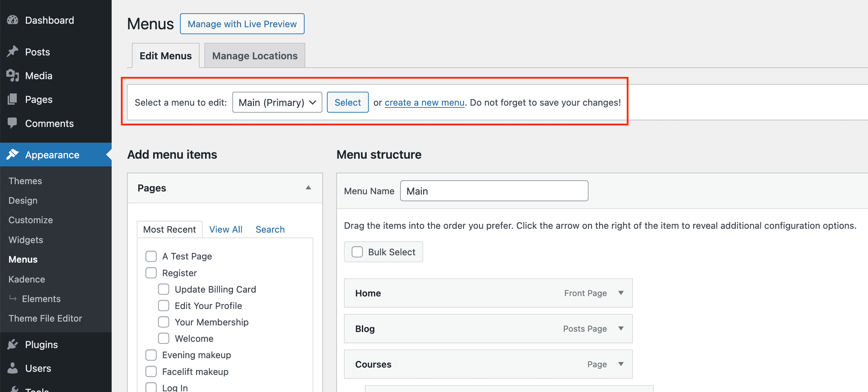This screenshot has height=392, width=868.
Task: Click the Comments speech bubble icon
Action: click(13, 123)
